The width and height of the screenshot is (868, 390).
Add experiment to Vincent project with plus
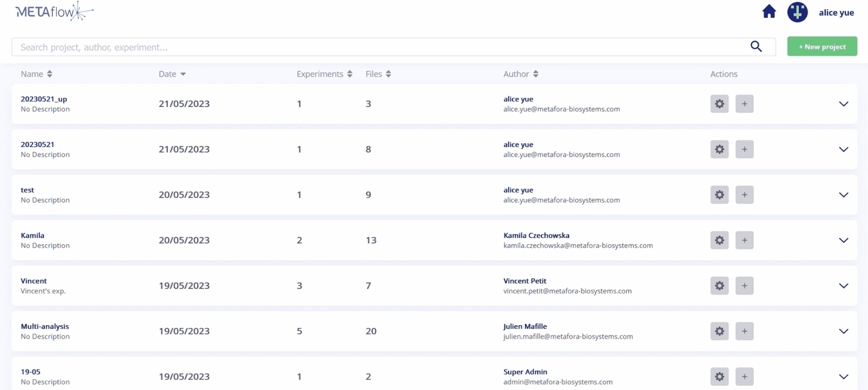[x=744, y=286]
